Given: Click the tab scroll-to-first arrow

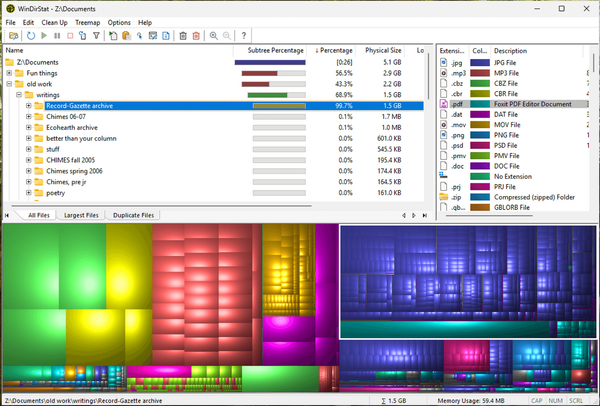Looking at the screenshot, I should tap(7, 215).
